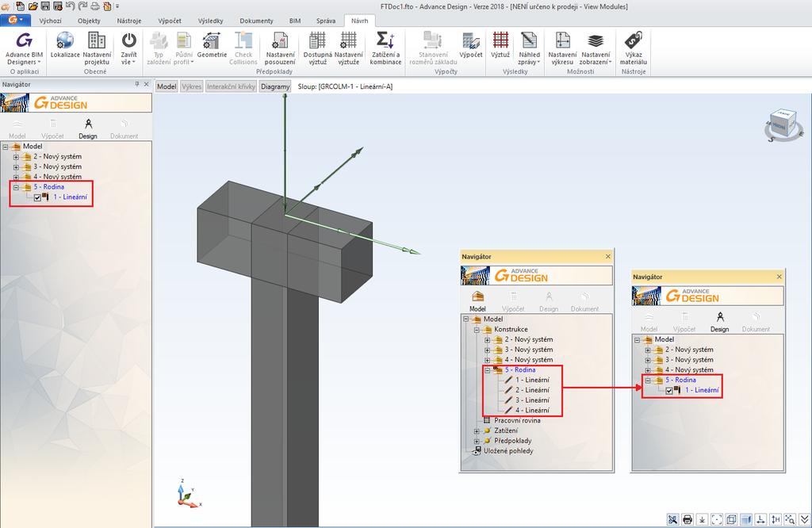Run Výpočet calculation from ribbon
812x528 pixels.
471,45
